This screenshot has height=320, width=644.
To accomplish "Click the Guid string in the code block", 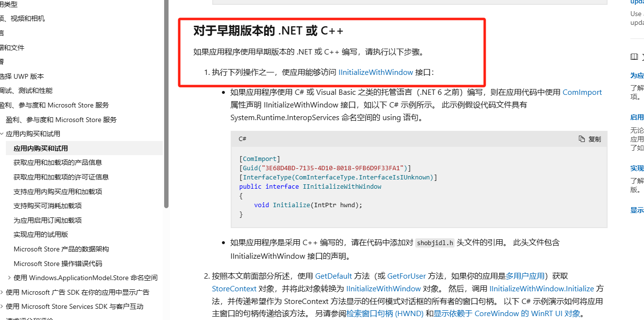I will (x=333, y=168).
